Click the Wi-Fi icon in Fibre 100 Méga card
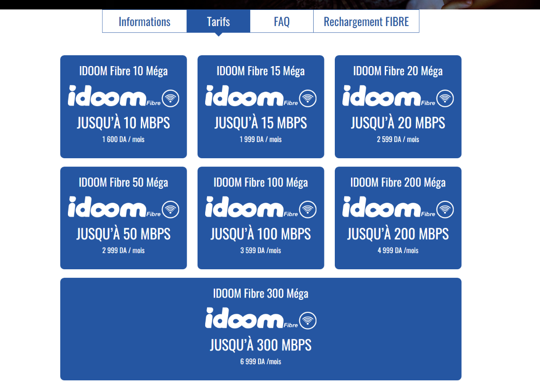 [x=308, y=209]
